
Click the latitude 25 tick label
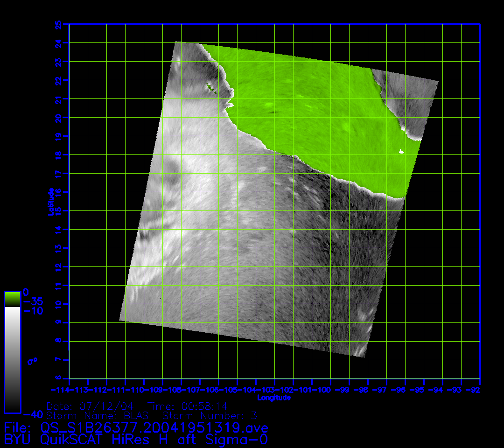click(x=58, y=24)
